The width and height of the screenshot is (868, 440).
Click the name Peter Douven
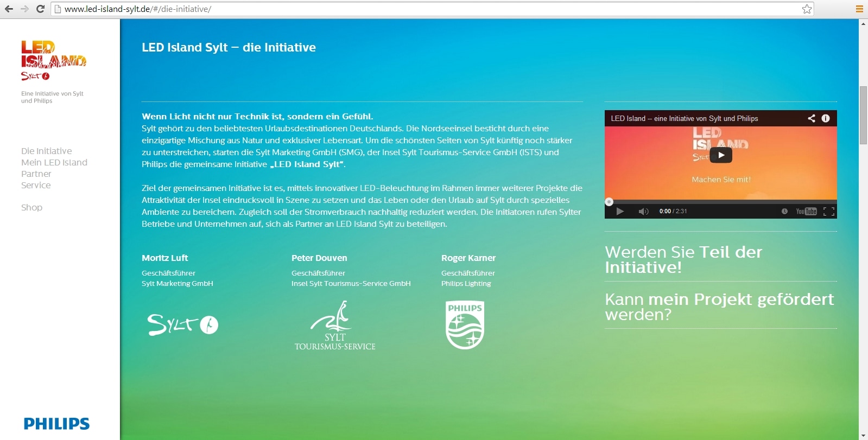point(319,258)
